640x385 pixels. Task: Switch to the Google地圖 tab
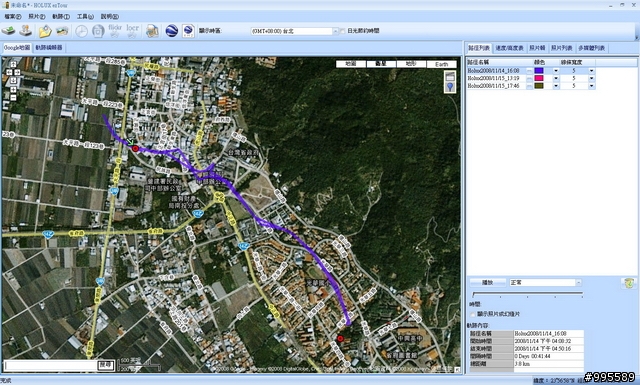17,48
